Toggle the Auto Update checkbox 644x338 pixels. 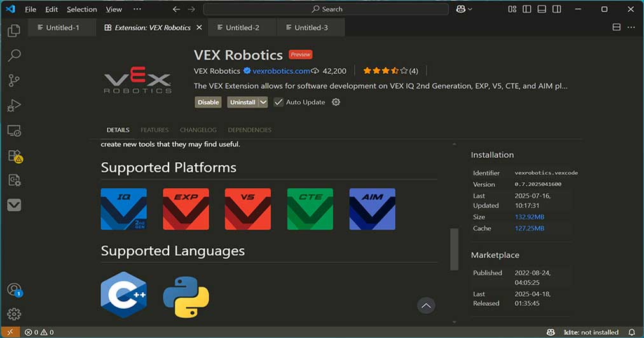pyautogui.click(x=278, y=102)
